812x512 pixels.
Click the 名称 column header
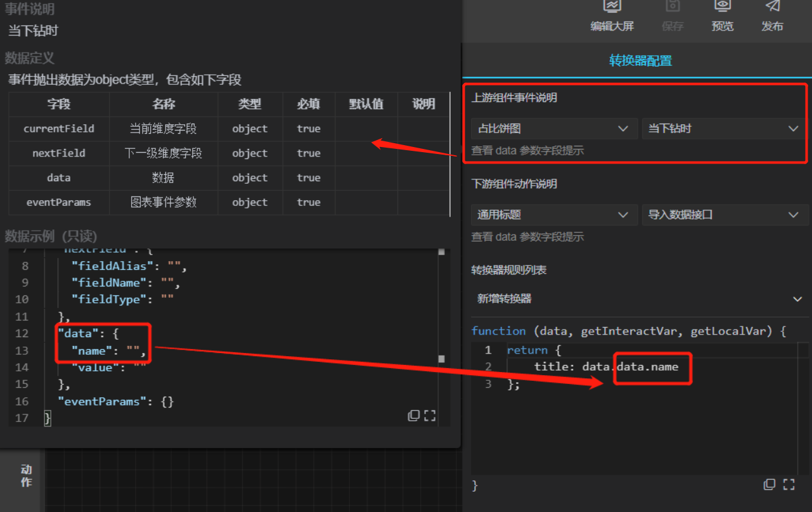click(x=164, y=105)
